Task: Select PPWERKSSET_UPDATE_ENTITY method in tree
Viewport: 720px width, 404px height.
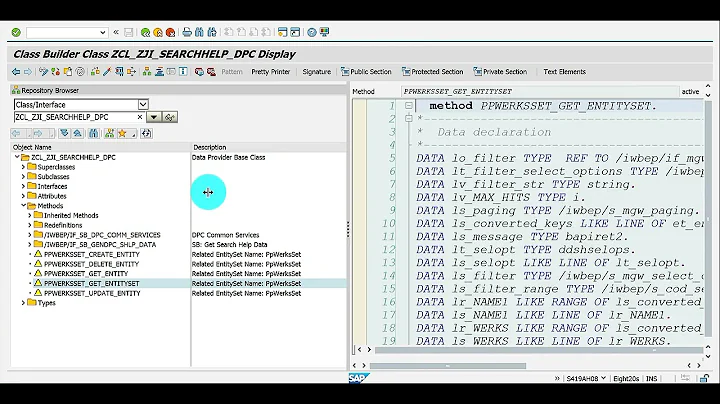Action: [x=92, y=293]
